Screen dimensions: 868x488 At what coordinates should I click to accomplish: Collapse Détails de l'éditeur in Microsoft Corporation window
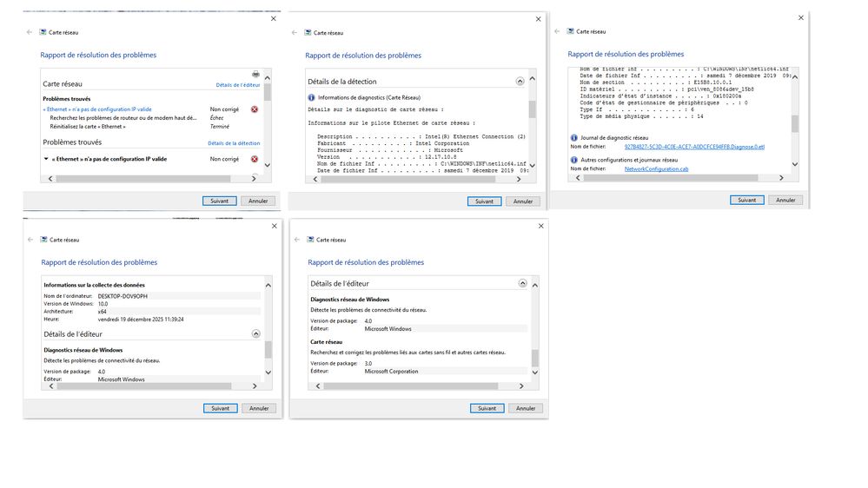pos(522,283)
